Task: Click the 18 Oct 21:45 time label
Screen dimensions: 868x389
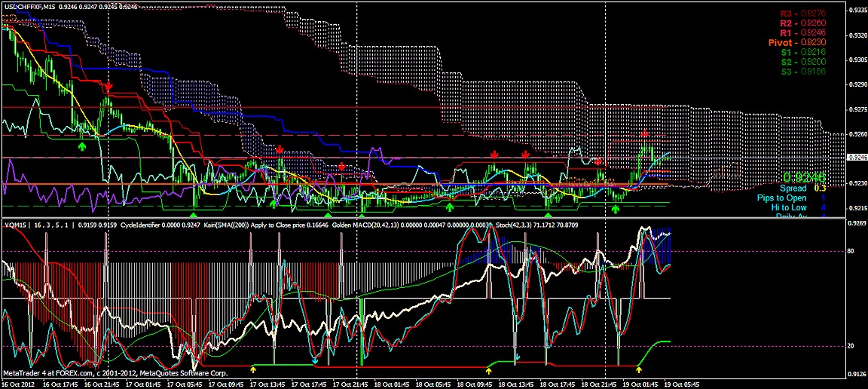Action: point(598,384)
